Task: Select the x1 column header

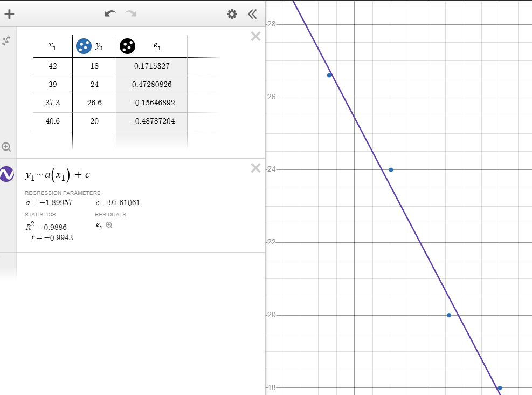Action: (52, 46)
